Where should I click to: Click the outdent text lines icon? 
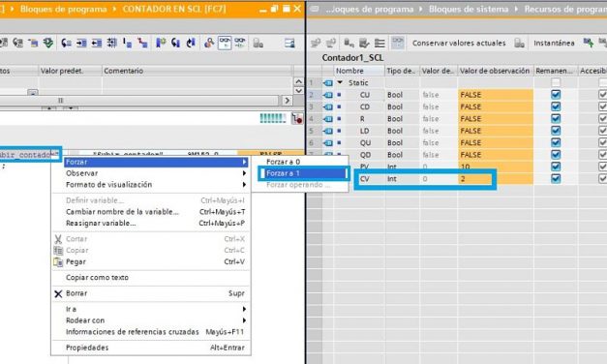(97, 43)
